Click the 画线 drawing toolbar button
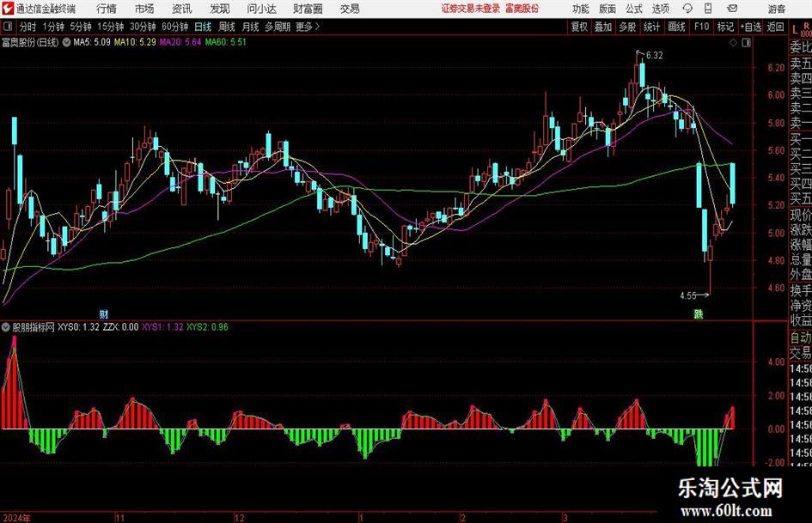Image resolution: width=812 pixels, height=523 pixels. 676,27
